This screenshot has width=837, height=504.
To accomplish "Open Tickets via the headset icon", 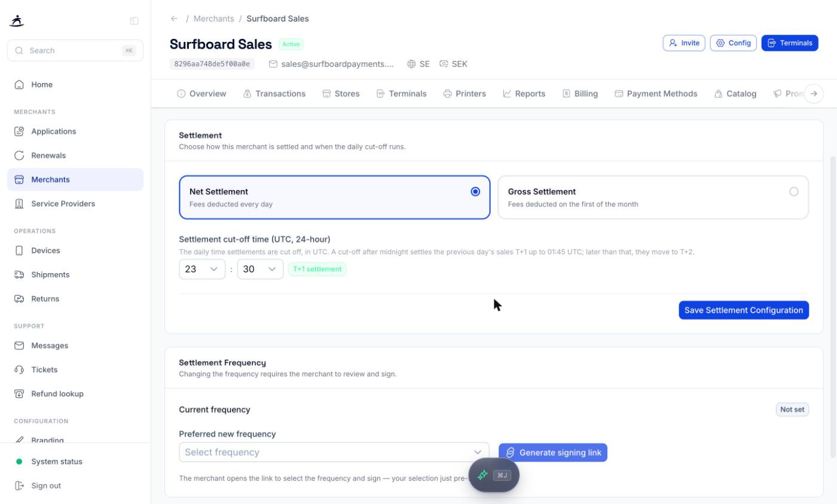I will (x=19, y=369).
